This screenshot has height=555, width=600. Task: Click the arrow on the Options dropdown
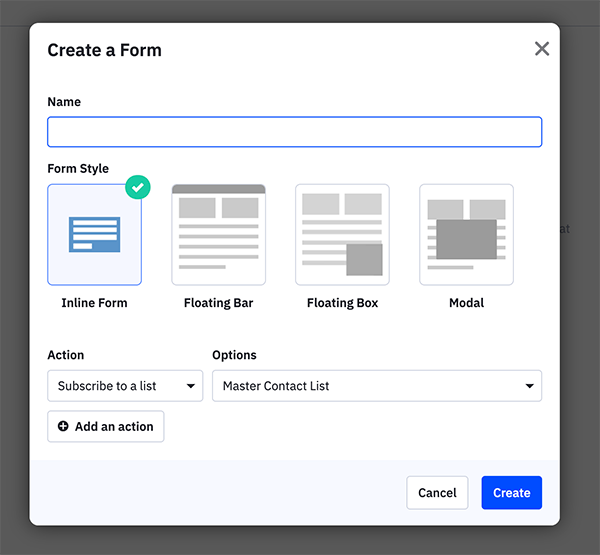tap(530, 386)
